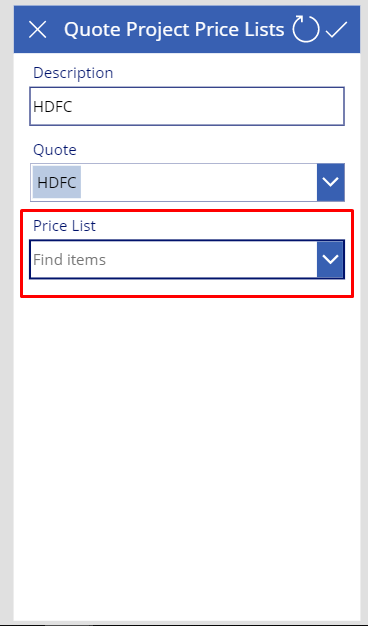
Task: Click the Description field label
Action: (x=73, y=73)
